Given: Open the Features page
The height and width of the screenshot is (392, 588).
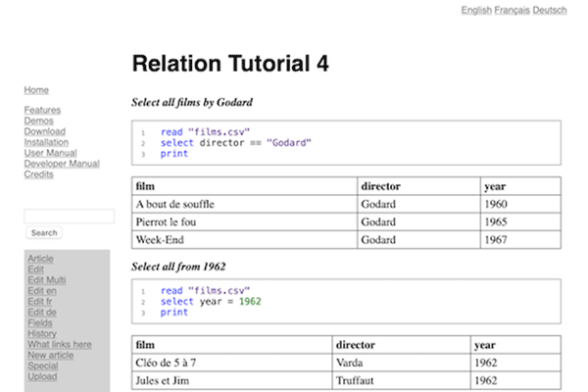Looking at the screenshot, I should pos(42,111).
